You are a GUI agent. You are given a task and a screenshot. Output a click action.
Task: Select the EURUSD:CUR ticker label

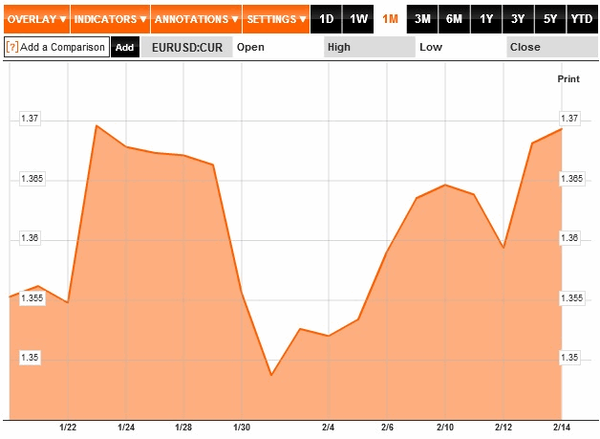tap(187, 47)
